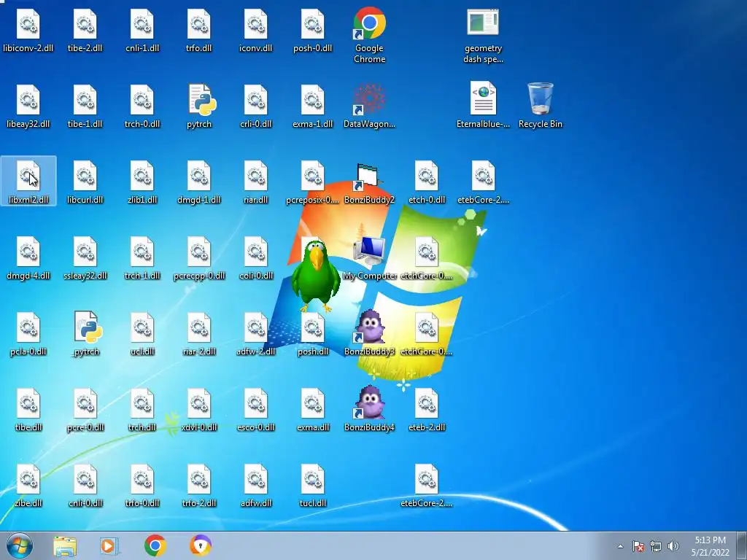Open the Action Center flag icon

click(x=638, y=546)
